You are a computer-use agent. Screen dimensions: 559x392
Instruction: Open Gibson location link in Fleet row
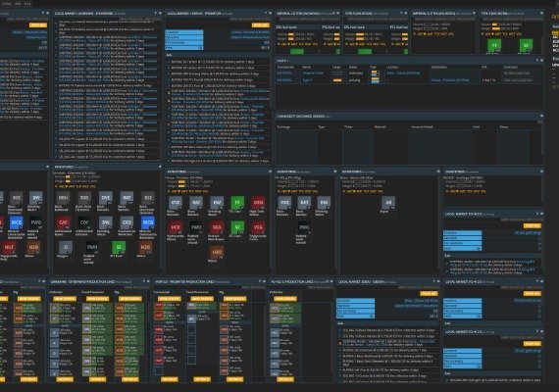pyautogui.click(x=404, y=73)
